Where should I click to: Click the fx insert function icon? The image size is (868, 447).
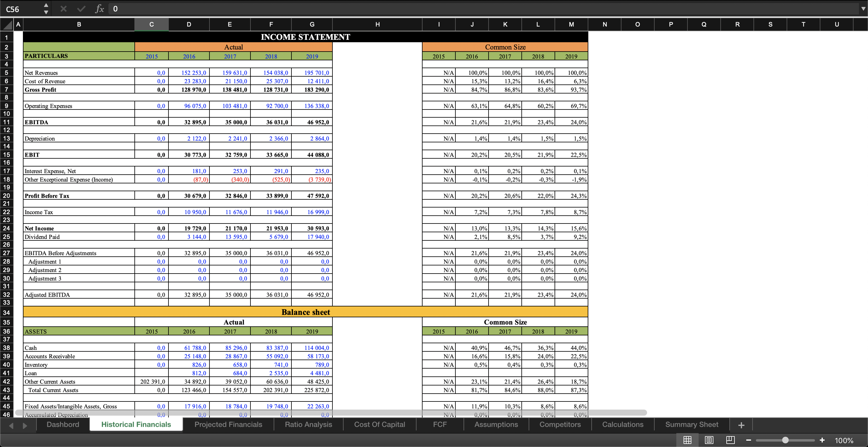tap(99, 9)
